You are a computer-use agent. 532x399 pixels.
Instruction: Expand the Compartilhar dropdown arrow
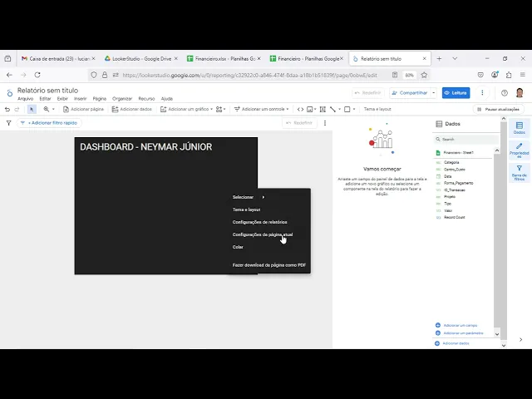coord(434,92)
